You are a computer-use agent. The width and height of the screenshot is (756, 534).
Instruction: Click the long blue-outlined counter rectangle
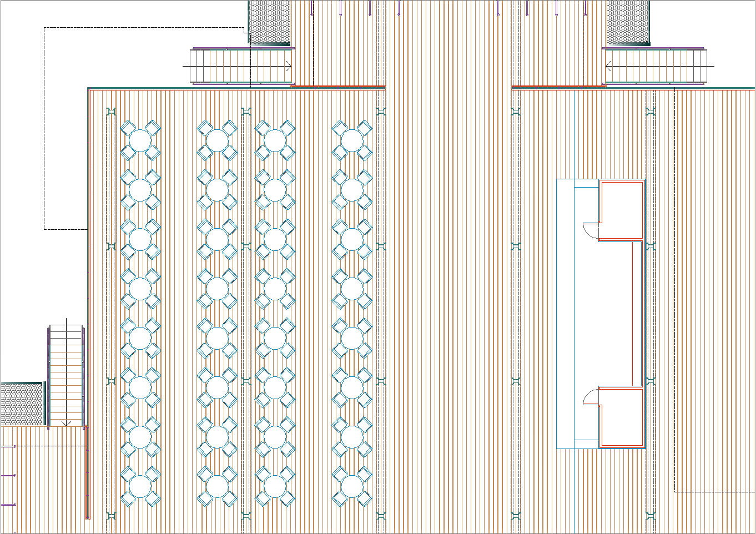click(565, 314)
